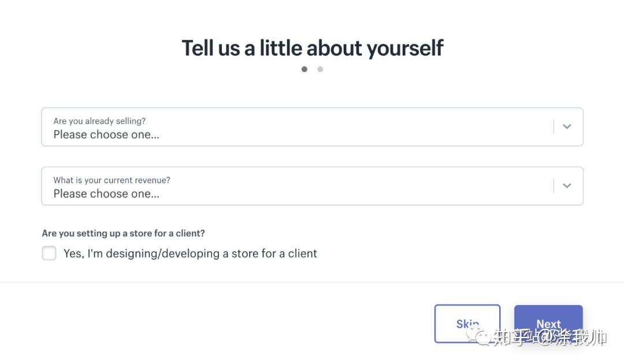Click the 'Tell us a little about yourself' heading

(313, 48)
